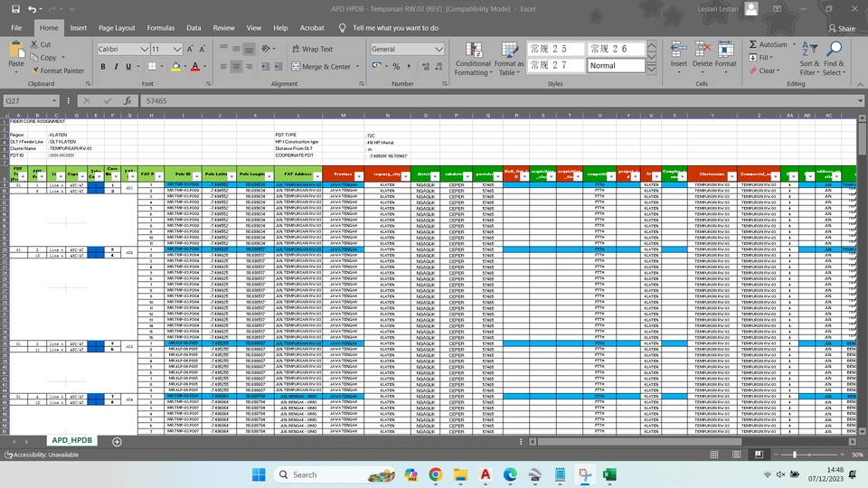Toggle Bottom Align in the Alignment group
The image size is (868, 488).
(x=250, y=49)
